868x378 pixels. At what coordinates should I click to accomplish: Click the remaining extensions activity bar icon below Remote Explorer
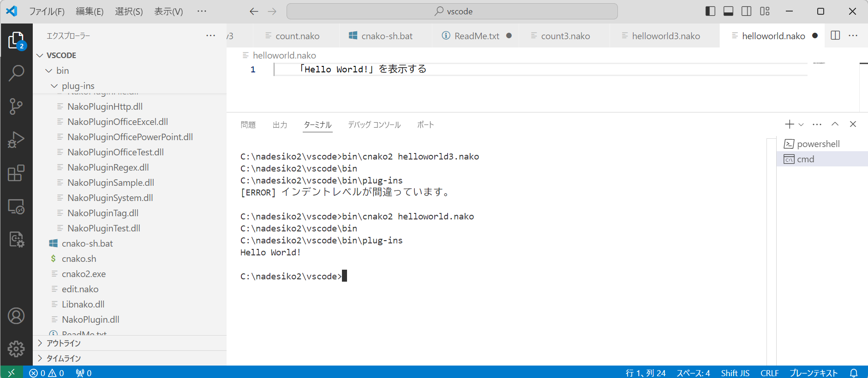tap(16, 240)
